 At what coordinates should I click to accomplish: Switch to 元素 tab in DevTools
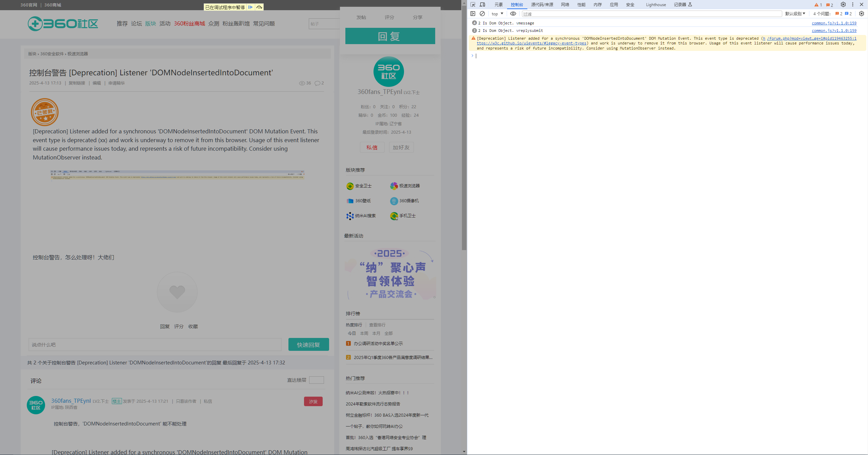(x=499, y=5)
